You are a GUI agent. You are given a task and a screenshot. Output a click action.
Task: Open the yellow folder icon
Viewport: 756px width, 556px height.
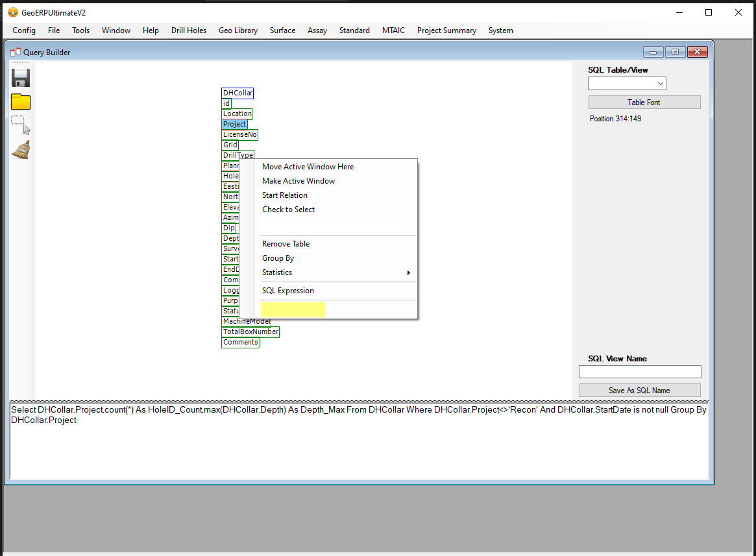point(21,102)
